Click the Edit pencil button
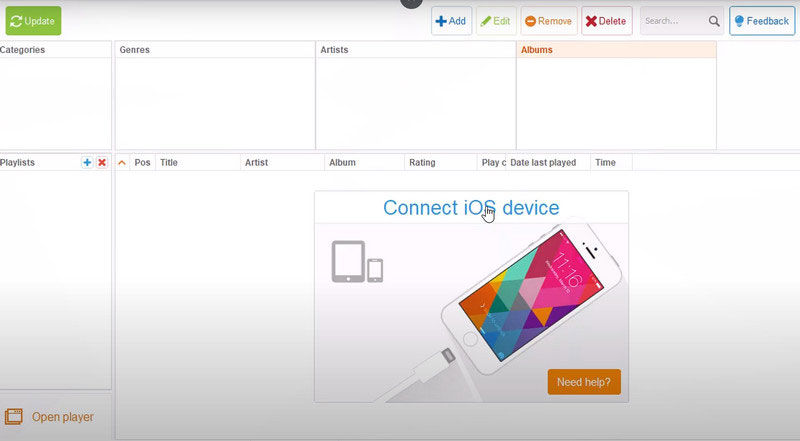800x441 pixels. [x=496, y=21]
